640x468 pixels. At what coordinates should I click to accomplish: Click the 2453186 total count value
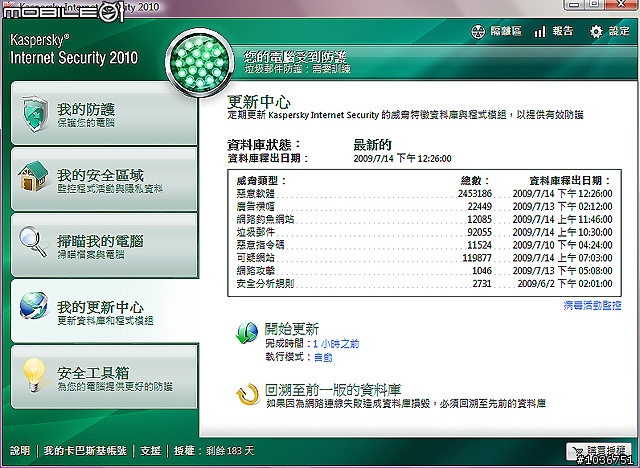[x=475, y=193]
